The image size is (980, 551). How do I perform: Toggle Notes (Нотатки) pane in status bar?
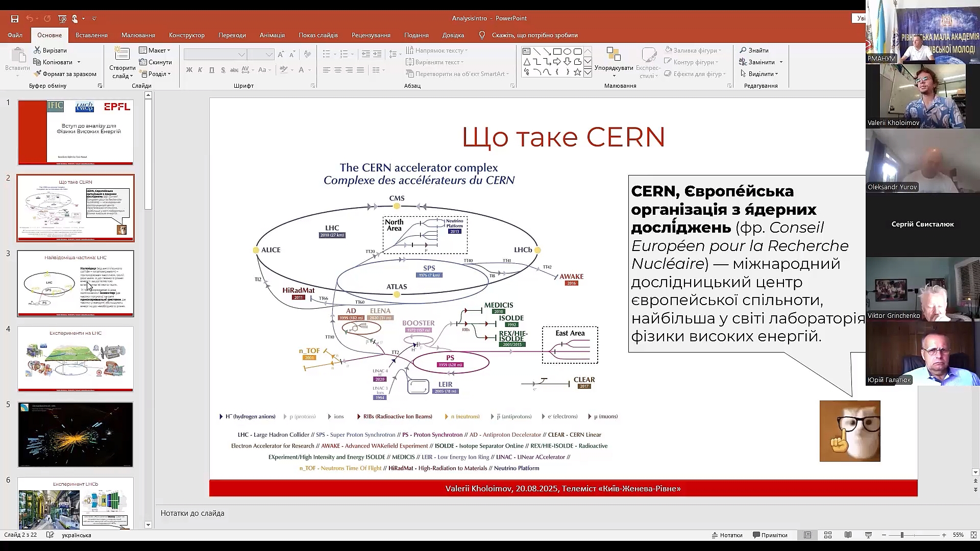(727, 535)
